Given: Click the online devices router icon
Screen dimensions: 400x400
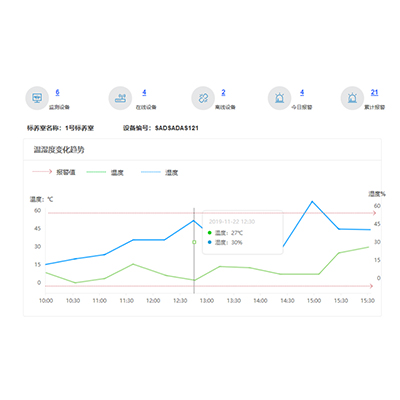Looking at the screenshot, I should [120, 98].
